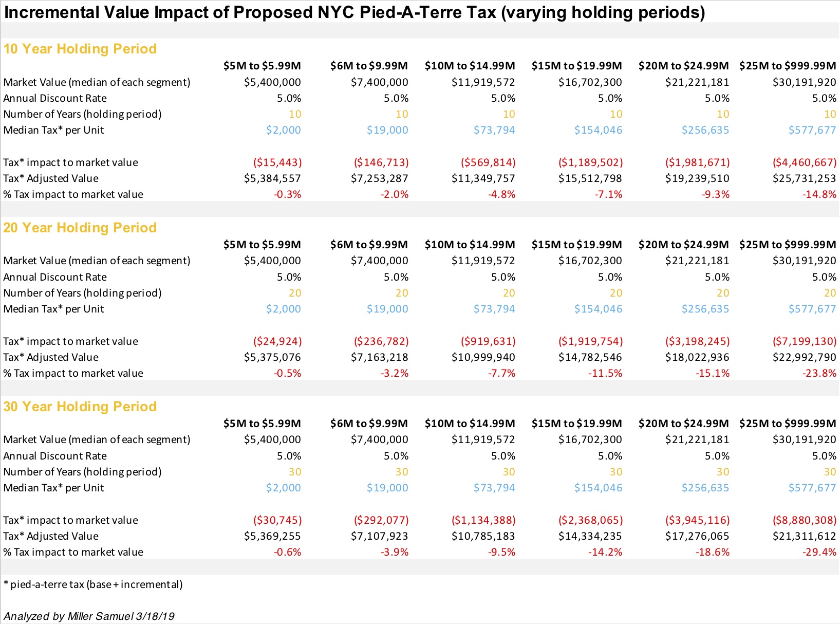Click the pied-a-terre tax footnote text
Image resolution: width=840 pixels, height=624 pixels.
[93, 584]
